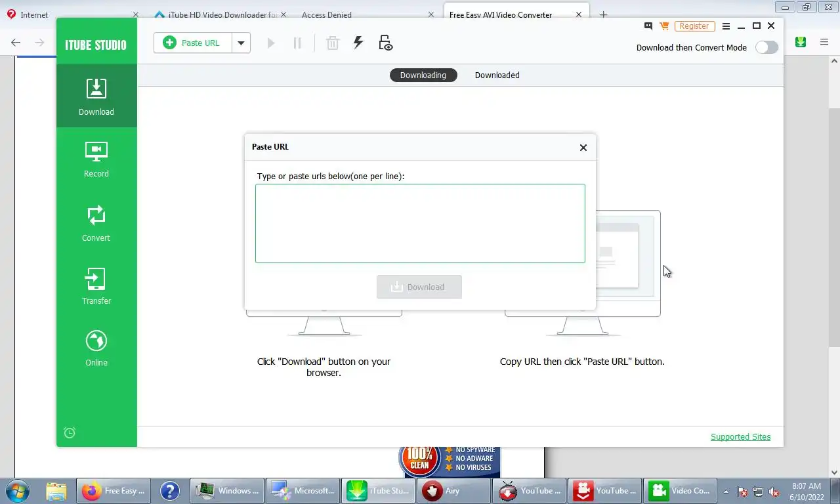This screenshot has height=504, width=840.
Task: Open the Record section in the sidebar
Action: click(x=96, y=159)
